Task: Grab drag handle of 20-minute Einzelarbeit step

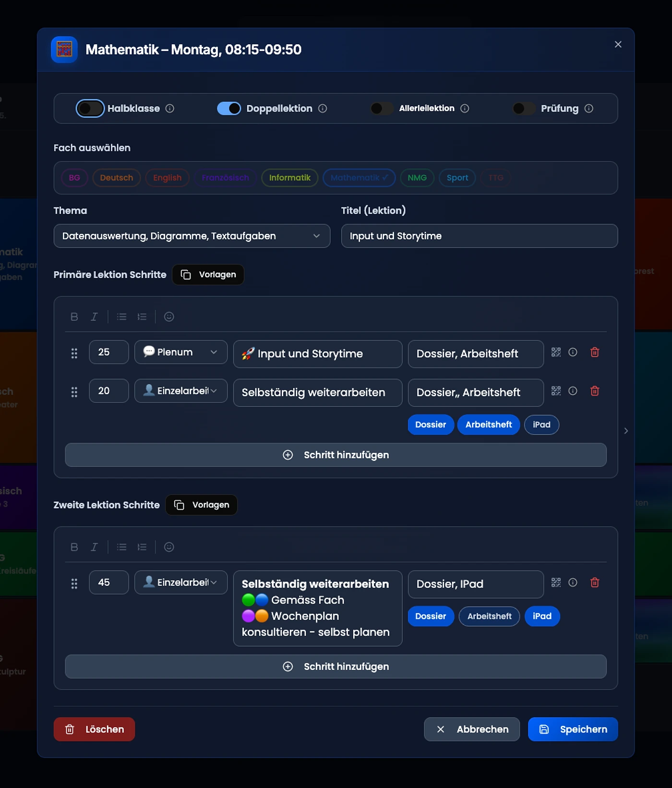Action: [x=74, y=392]
